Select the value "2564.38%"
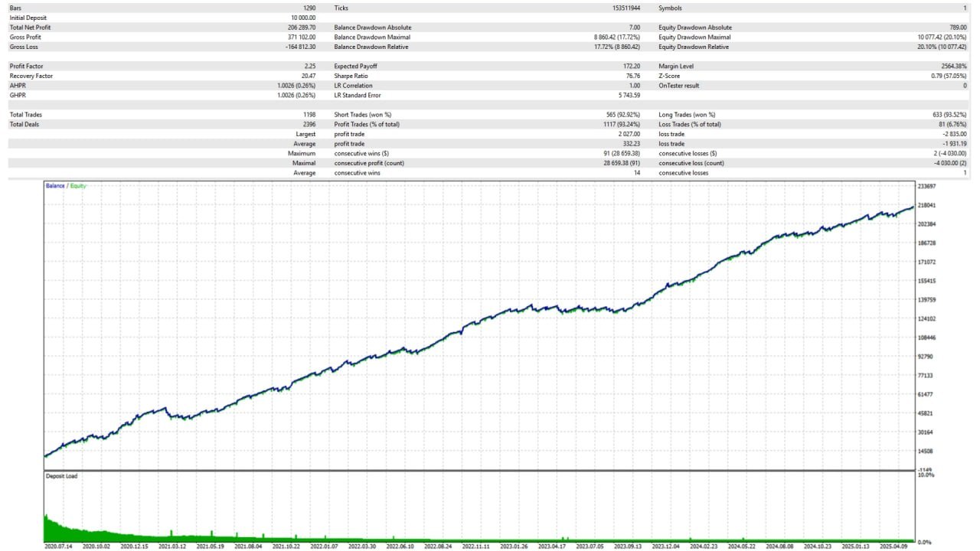The image size is (980, 551). pyautogui.click(x=955, y=67)
